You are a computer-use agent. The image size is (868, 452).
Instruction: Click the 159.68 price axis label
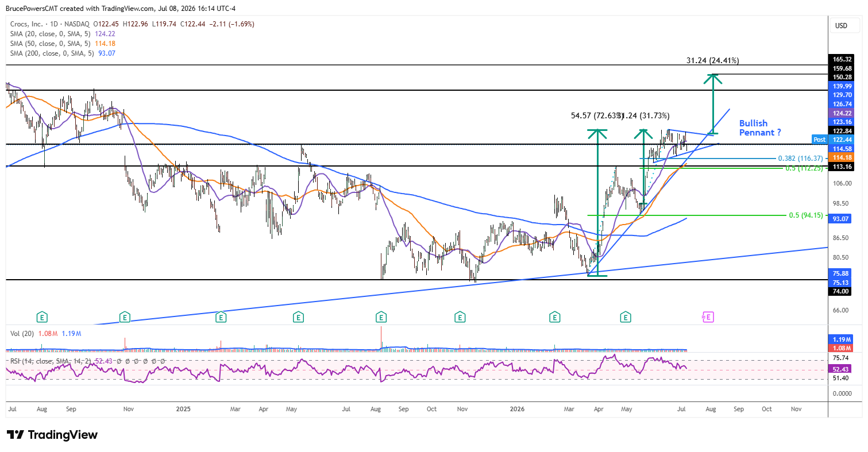(x=841, y=68)
